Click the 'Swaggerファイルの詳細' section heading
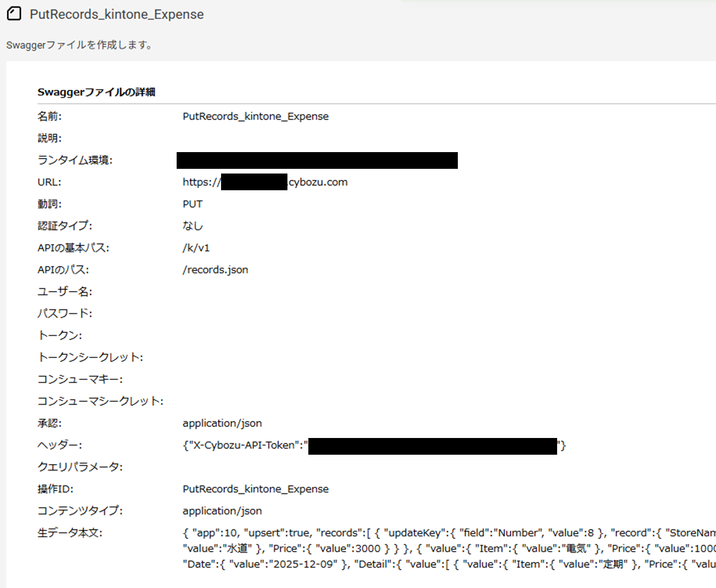The image size is (716, 588). pos(97,92)
